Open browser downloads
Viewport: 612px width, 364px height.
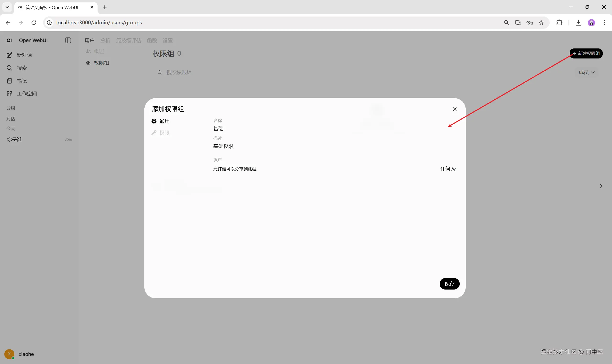578,23
